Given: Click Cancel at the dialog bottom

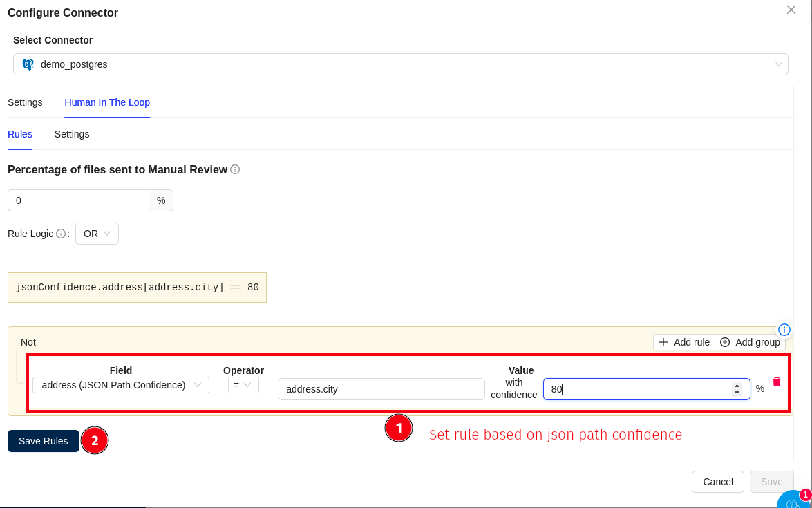Looking at the screenshot, I should (x=717, y=482).
